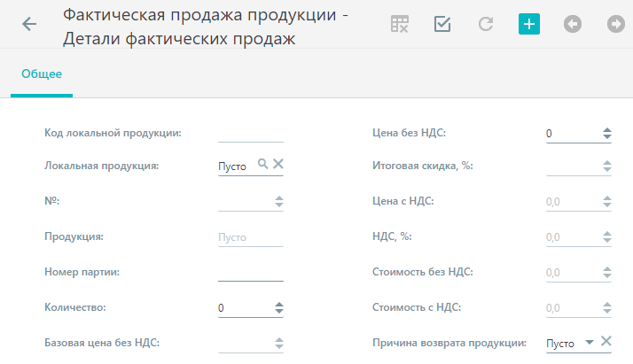The height and width of the screenshot is (364, 633).
Task: Adjust the Количество stepper arrows
Action: [x=279, y=307]
